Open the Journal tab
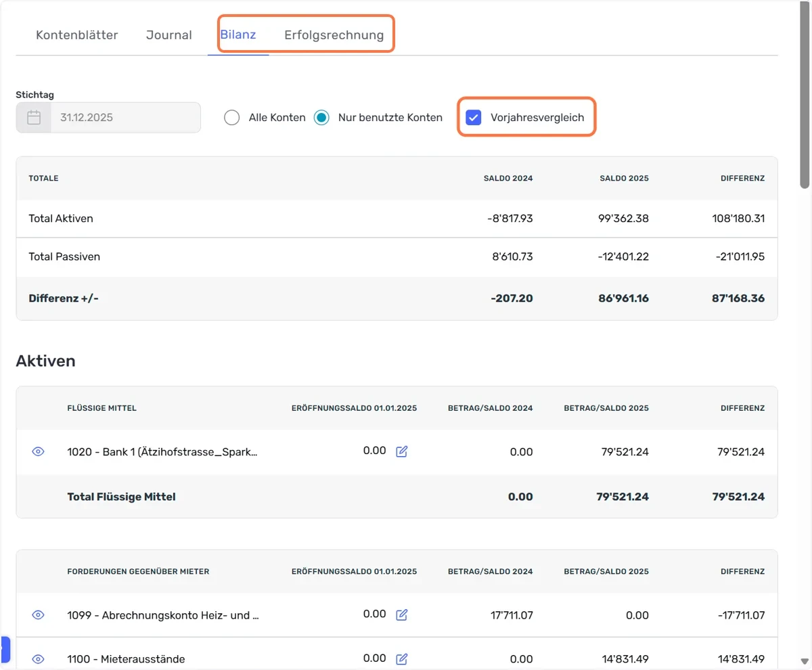The image size is (812, 670). coord(169,35)
